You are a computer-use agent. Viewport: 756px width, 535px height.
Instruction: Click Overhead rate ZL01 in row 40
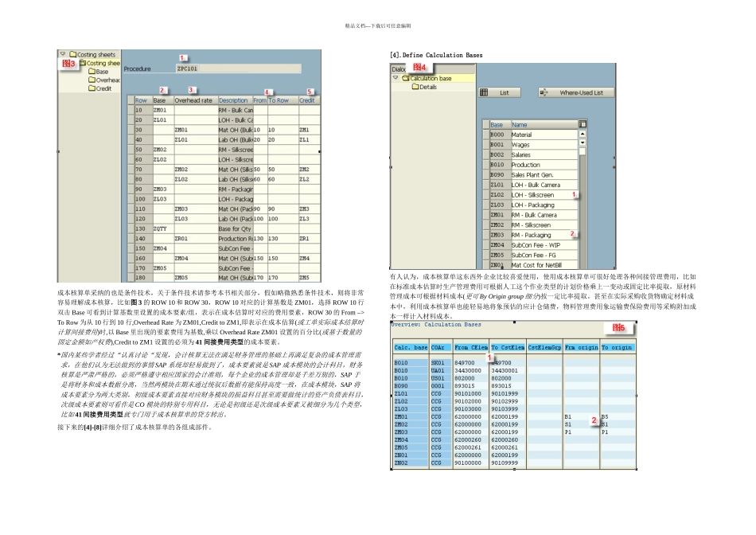[195, 140]
